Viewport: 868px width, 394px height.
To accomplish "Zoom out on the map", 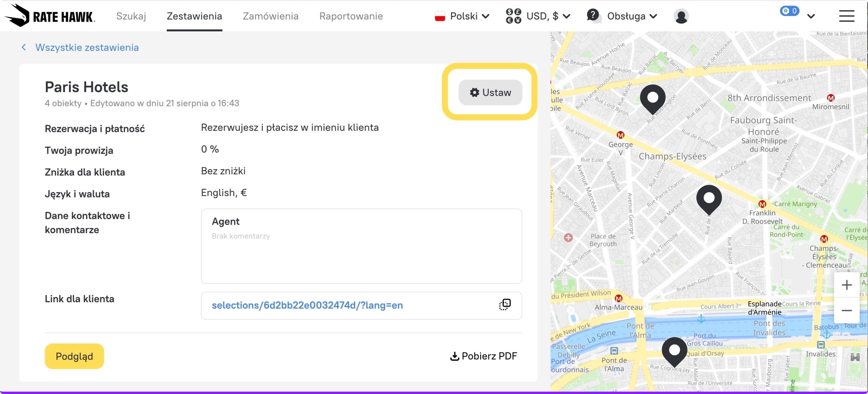I will [846, 310].
